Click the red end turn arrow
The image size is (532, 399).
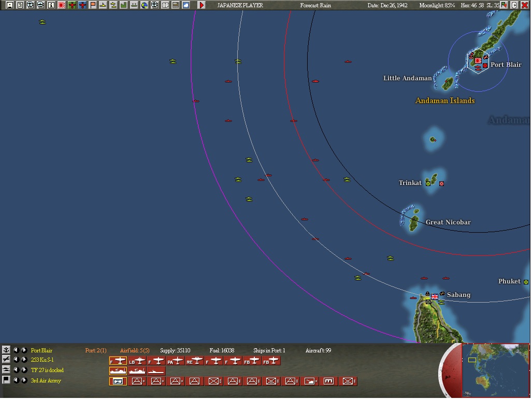(202, 5)
